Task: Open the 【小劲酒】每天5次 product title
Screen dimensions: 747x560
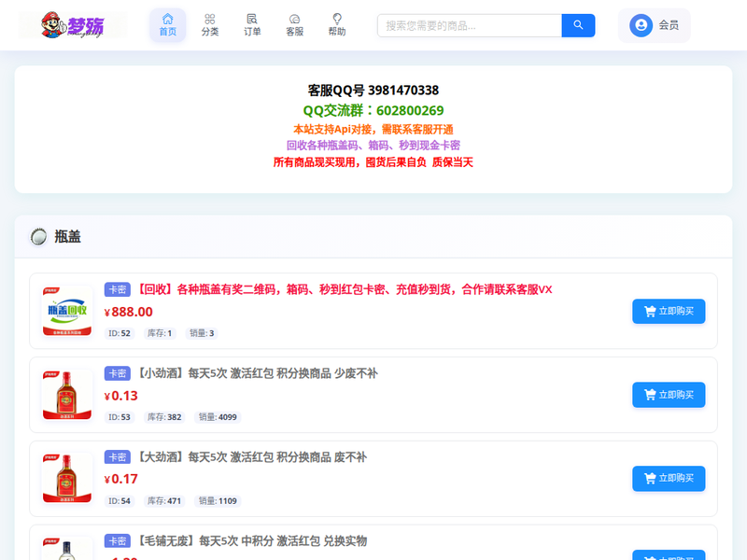Action: click(258, 373)
